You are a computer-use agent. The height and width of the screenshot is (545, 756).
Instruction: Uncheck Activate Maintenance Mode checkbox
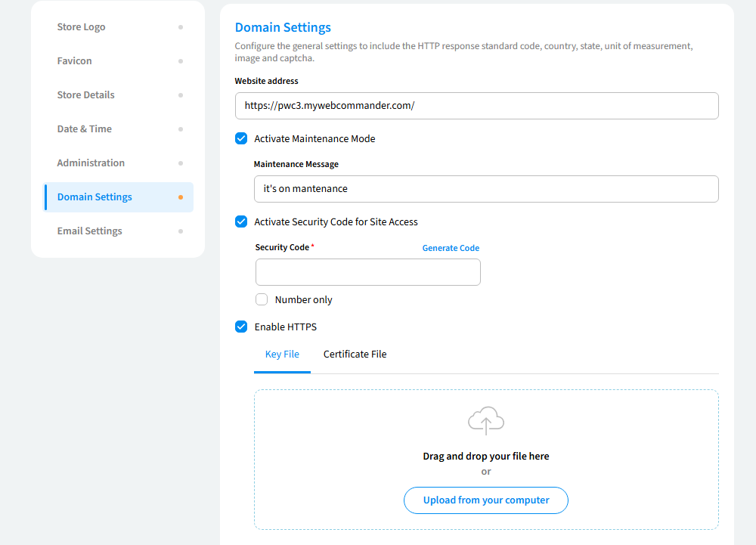[241, 139]
